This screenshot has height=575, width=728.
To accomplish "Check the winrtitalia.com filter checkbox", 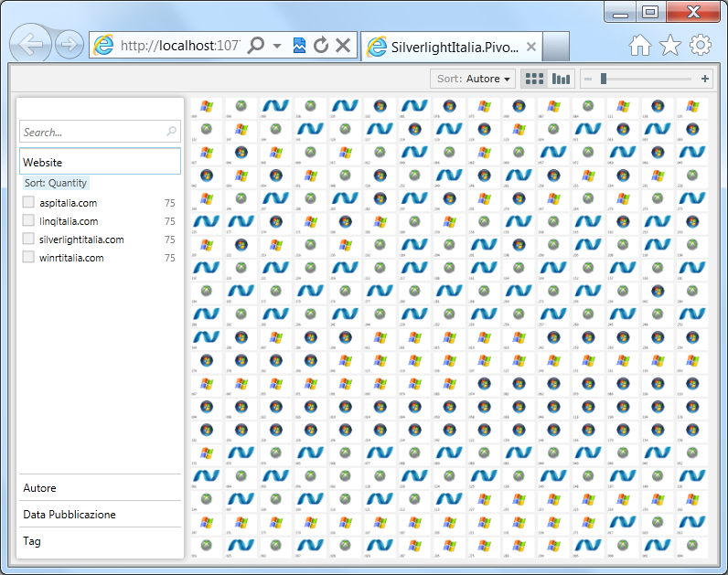I will click(28, 257).
